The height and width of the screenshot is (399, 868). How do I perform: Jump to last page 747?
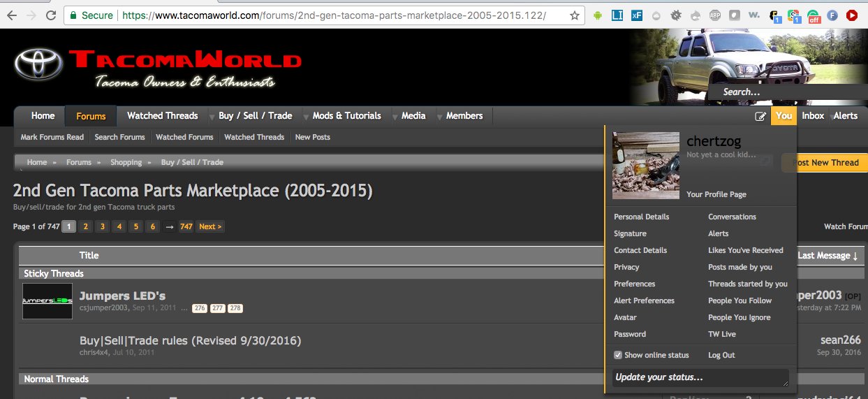pos(186,226)
